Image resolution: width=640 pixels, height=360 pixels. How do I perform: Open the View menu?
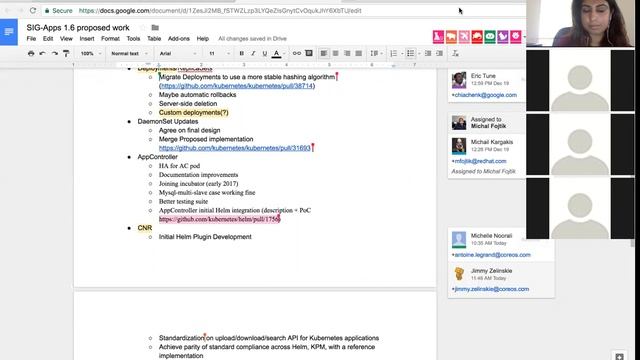tap(66, 39)
